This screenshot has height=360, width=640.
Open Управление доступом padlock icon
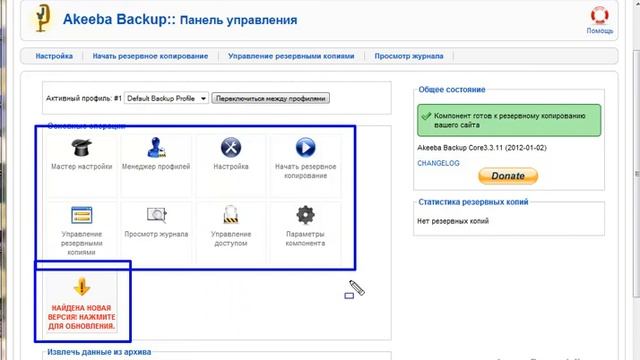coord(231,214)
